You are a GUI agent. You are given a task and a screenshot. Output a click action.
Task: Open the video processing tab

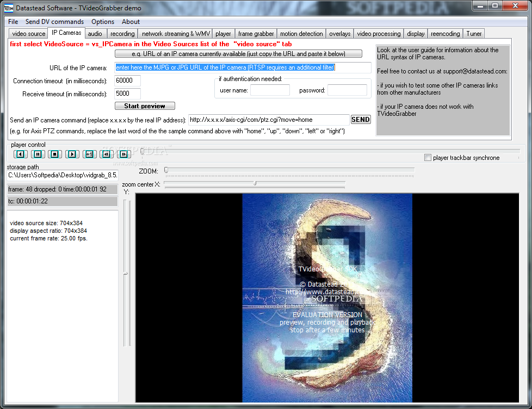click(x=379, y=34)
